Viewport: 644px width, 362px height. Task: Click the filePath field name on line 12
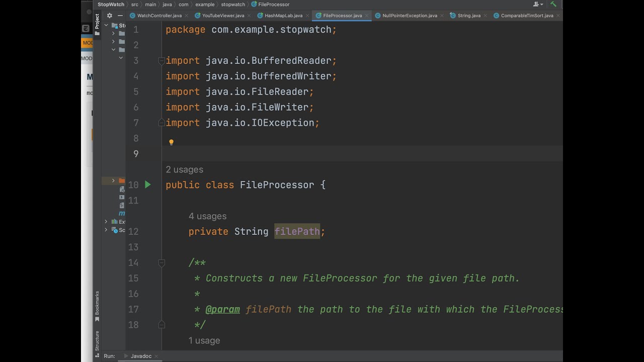(x=297, y=231)
